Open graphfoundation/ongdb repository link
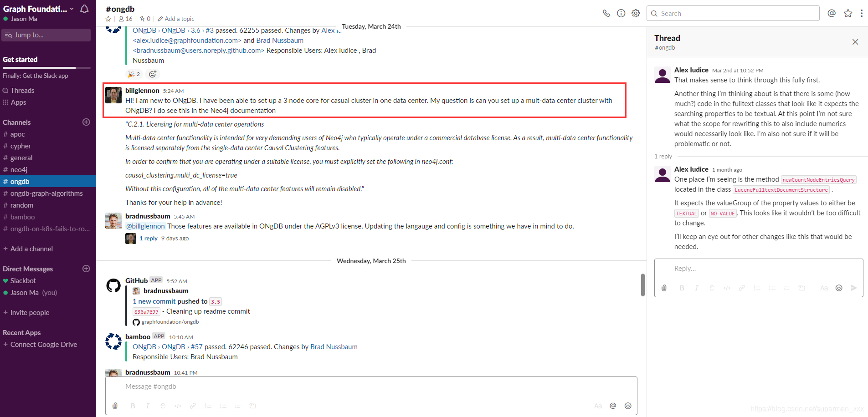868x417 pixels. point(170,322)
